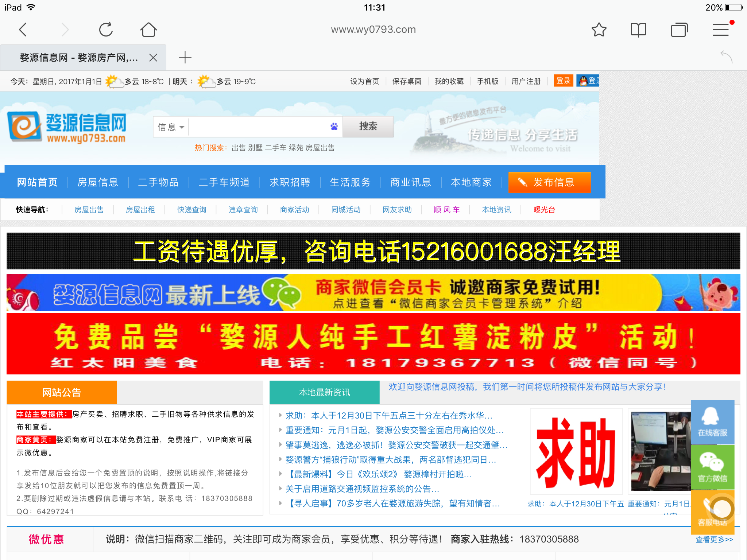The height and width of the screenshot is (560, 747).
Task: Click the orange 发布信息 button
Action: (x=549, y=182)
